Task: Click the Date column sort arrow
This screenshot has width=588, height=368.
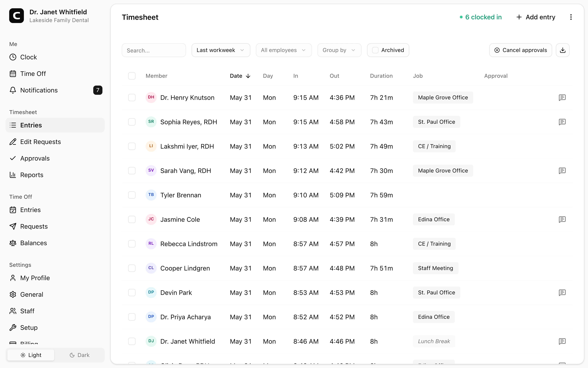Action: pos(248,76)
